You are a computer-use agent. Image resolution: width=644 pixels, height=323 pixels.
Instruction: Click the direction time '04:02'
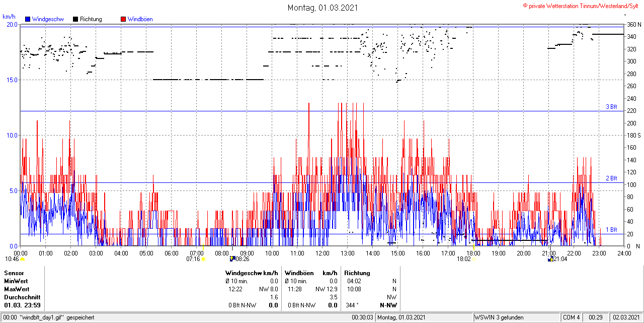coord(354,281)
